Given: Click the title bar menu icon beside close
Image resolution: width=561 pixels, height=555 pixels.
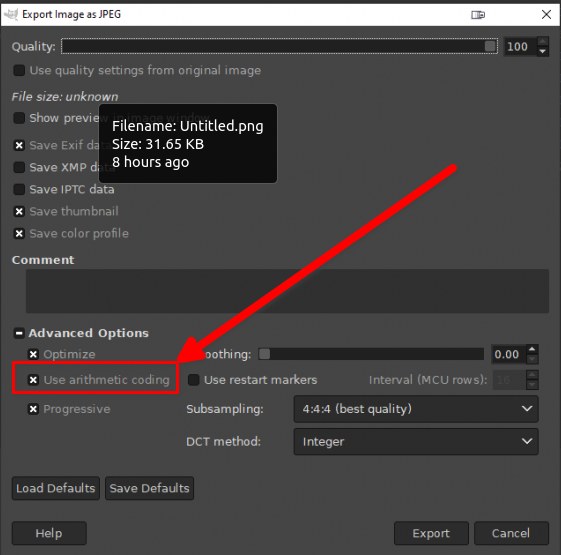Looking at the screenshot, I should click(x=478, y=15).
